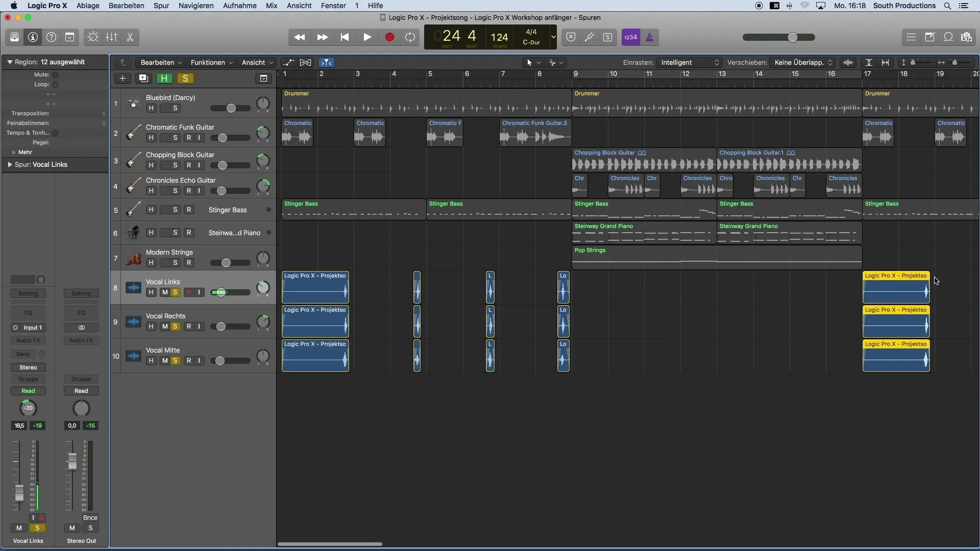Open the Fenster menu in menu bar
This screenshot has width=980, height=551.
click(333, 6)
